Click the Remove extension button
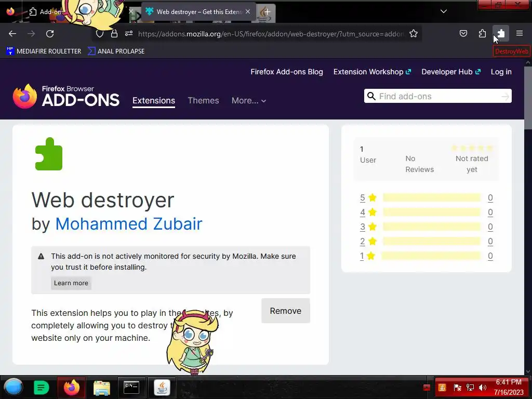 point(286,311)
